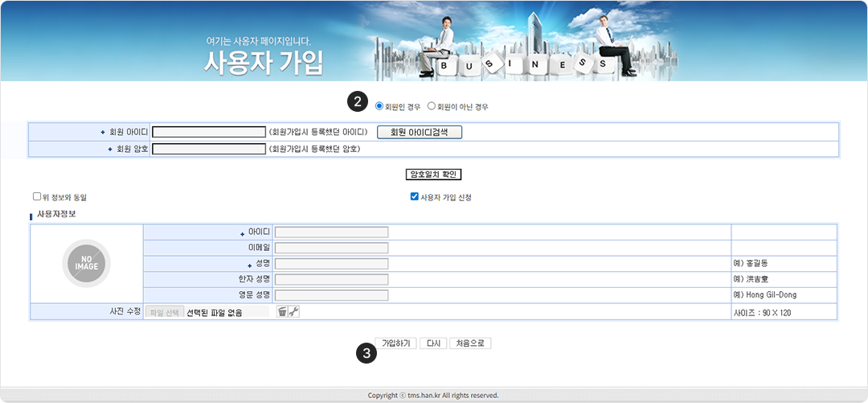Select the '회원이 아닌 경우' radio option

[x=432, y=105]
